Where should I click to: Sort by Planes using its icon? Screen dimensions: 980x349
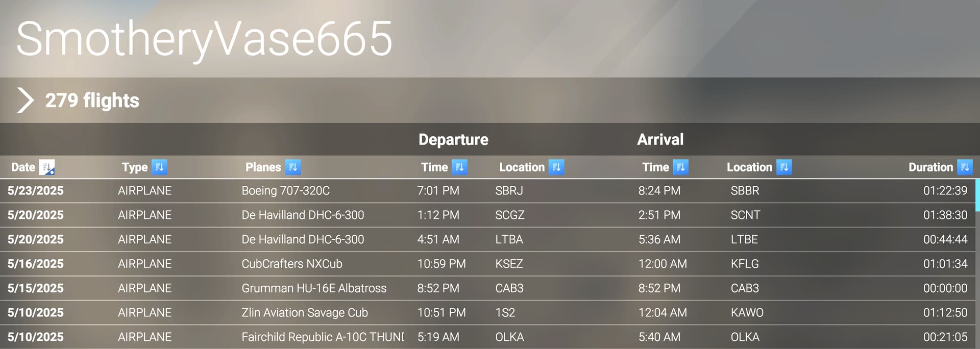tap(293, 167)
